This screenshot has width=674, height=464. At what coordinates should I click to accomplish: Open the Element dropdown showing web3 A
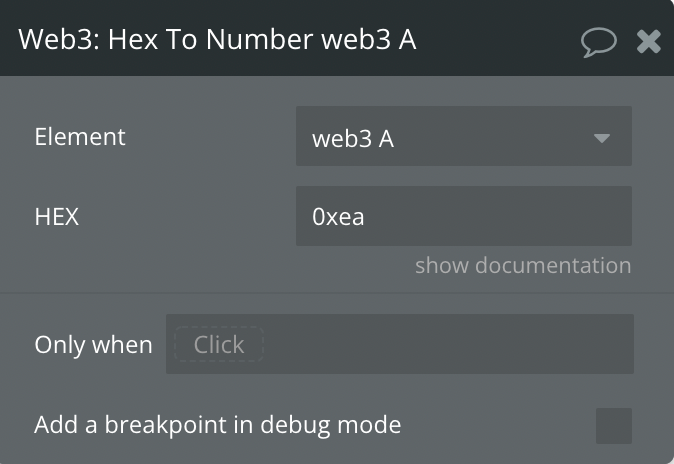click(x=463, y=136)
